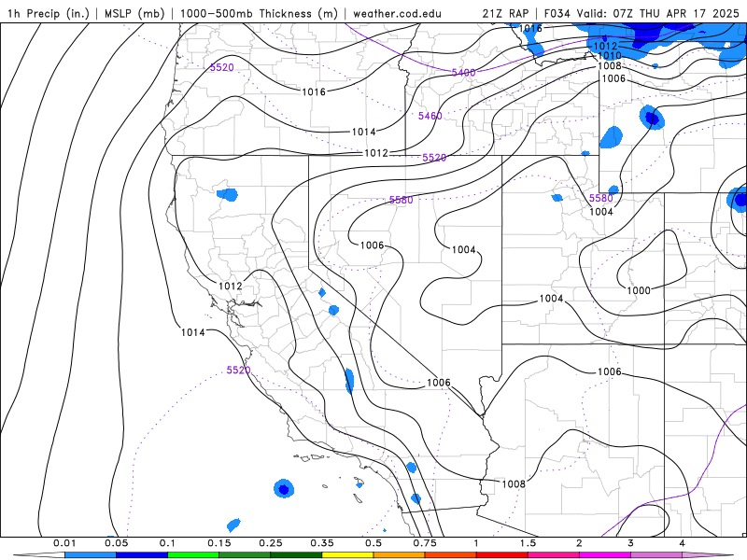Click the '21Z RAP' model run text
Viewport: 747px width, 560px height.
(x=505, y=13)
